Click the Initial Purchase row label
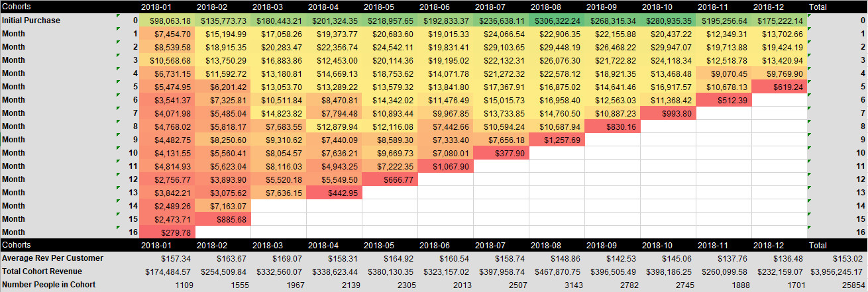The width and height of the screenshot is (868, 292). 31,21
